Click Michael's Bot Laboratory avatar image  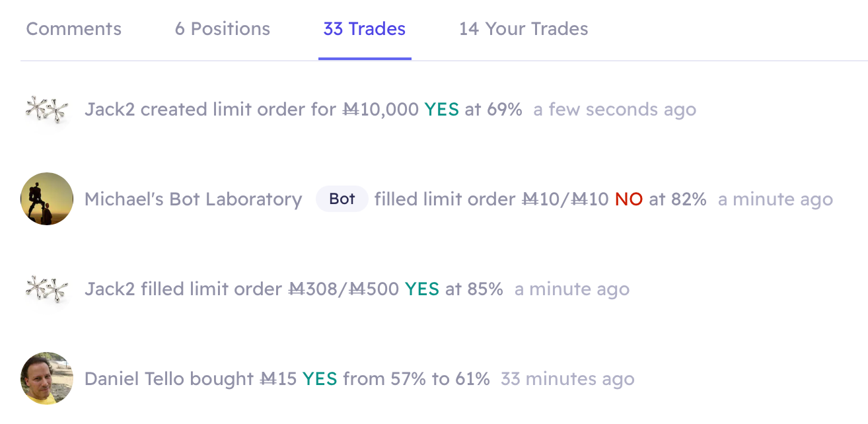47,199
